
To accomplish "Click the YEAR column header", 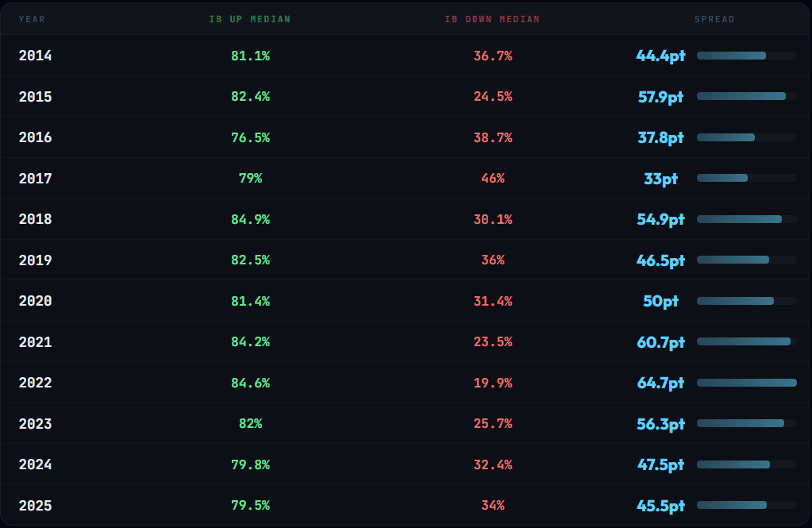I will pos(32,19).
